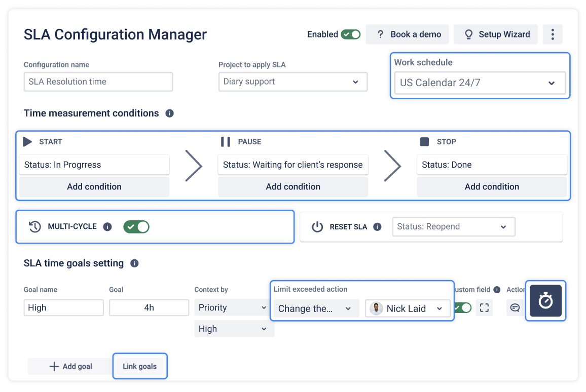Open the Setup Wizard
586x392 pixels.
(496, 34)
